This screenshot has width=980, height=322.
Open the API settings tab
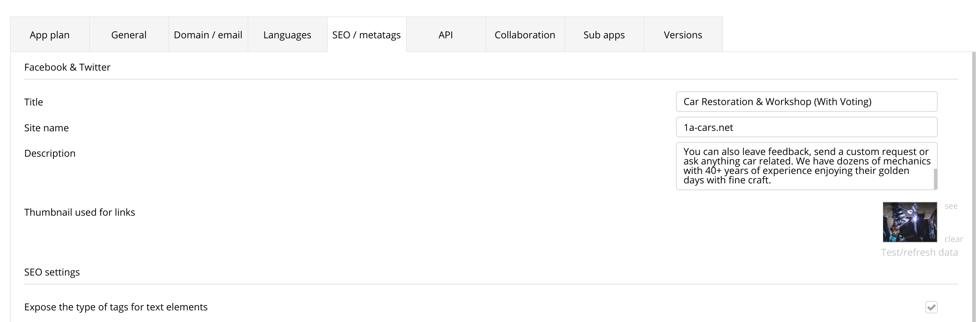click(x=446, y=35)
